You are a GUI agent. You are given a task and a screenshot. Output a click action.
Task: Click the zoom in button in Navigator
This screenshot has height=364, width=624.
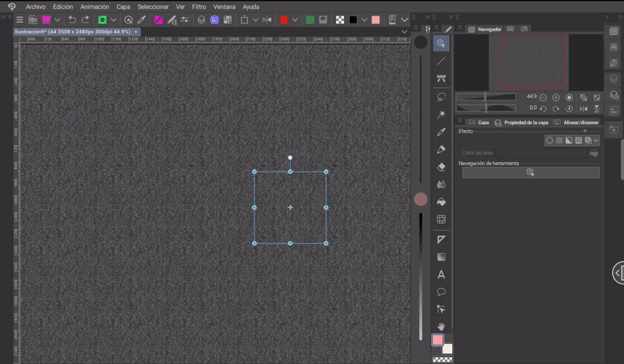[556, 97]
